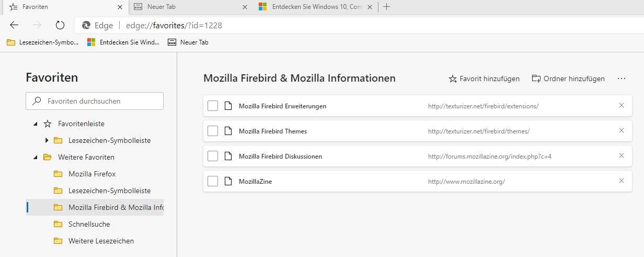Click the browser back arrow
Image resolution: width=644 pixels, height=257 pixels.
14,25
